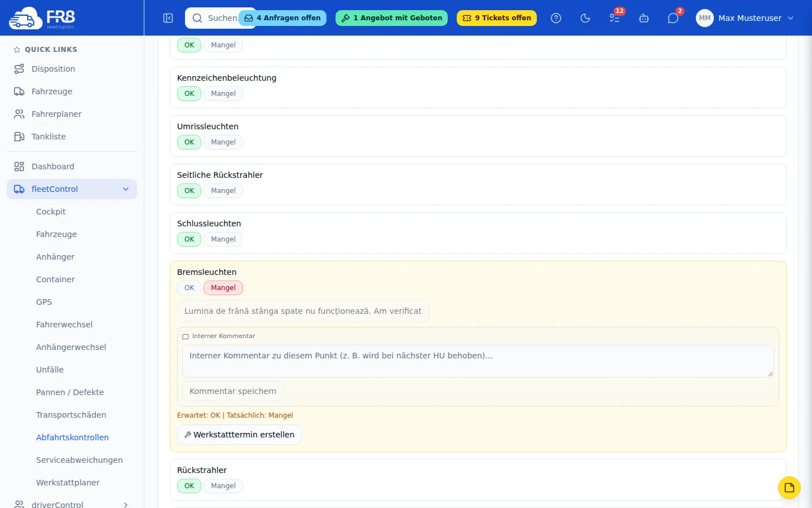Focus the Interner Kommentar text area

pos(478,361)
